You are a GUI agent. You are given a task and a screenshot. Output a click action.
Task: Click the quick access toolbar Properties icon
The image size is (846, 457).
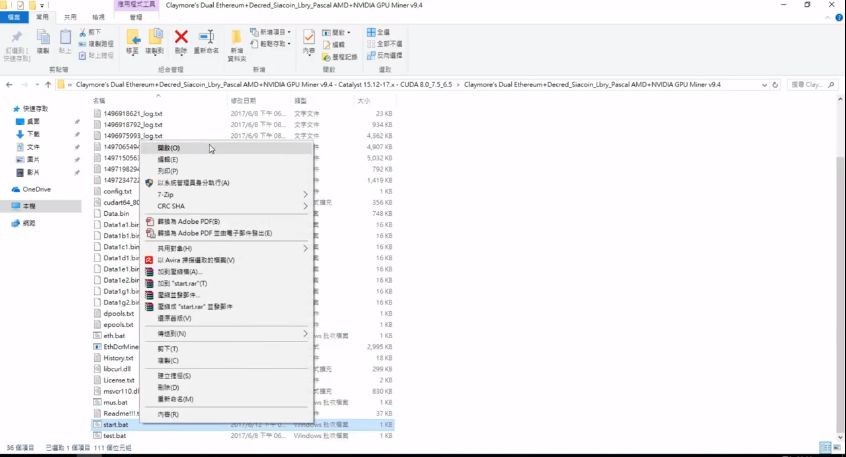[21, 5]
